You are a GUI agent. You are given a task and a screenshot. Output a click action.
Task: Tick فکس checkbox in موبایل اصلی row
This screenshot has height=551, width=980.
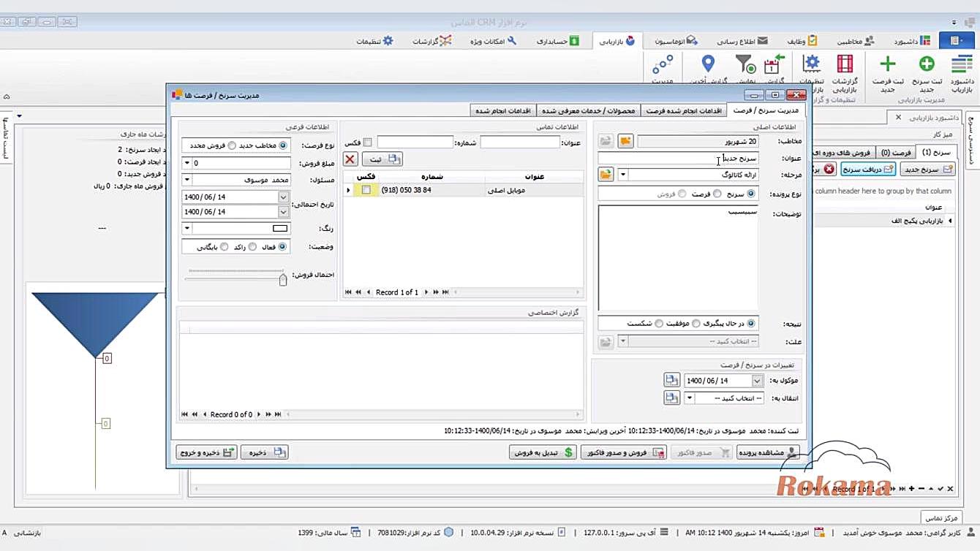click(366, 190)
